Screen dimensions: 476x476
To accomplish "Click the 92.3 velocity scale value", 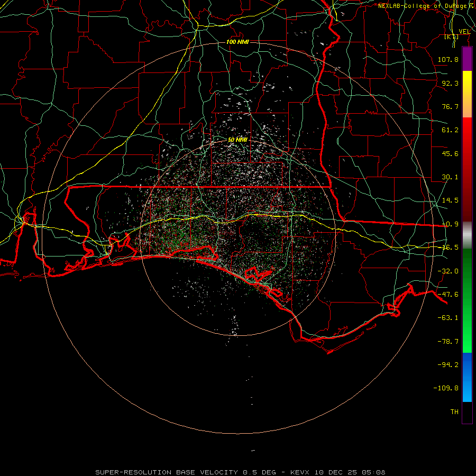I will coord(450,83).
